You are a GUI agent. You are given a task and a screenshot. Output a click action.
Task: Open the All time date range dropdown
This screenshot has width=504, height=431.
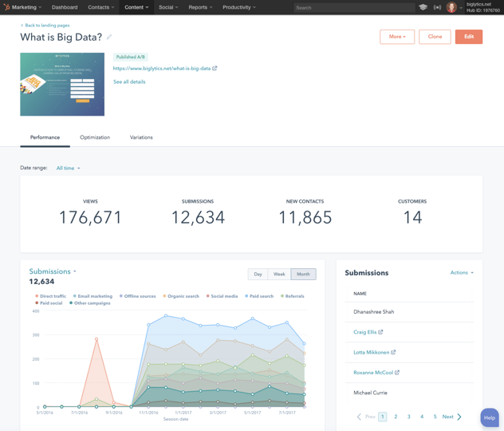pos(68,168)
